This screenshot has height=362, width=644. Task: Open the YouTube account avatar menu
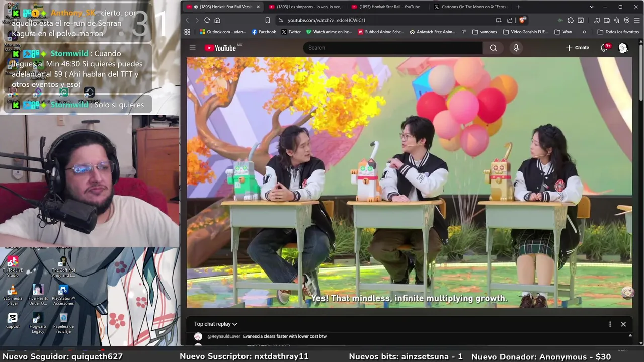point(623,48)
